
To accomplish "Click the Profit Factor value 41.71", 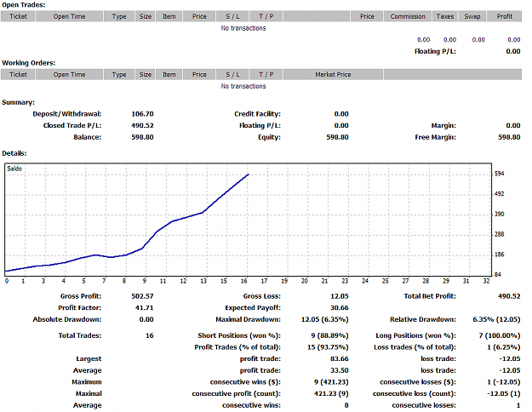I will [x=144, y=308].
